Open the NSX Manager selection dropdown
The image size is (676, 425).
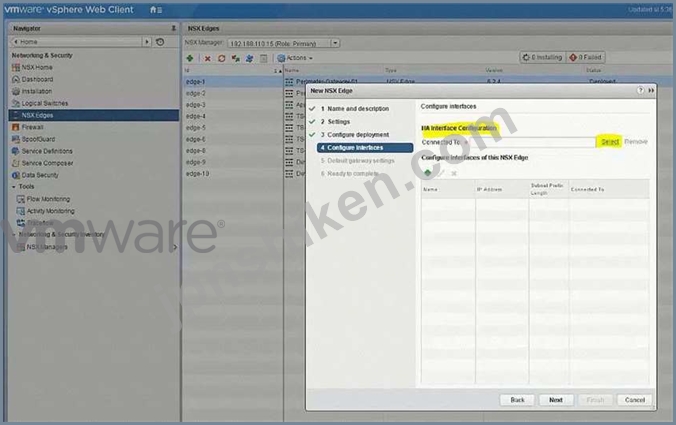(335, 43)
